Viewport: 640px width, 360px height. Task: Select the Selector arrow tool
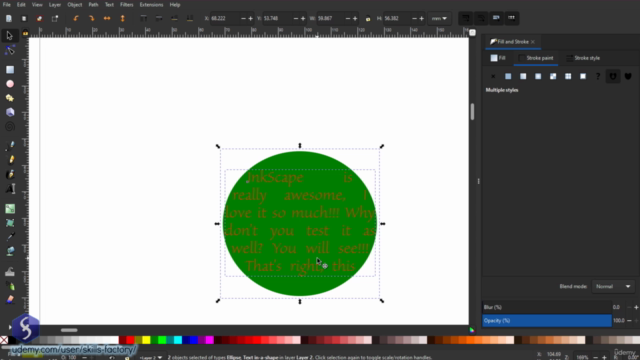point(10,36)
